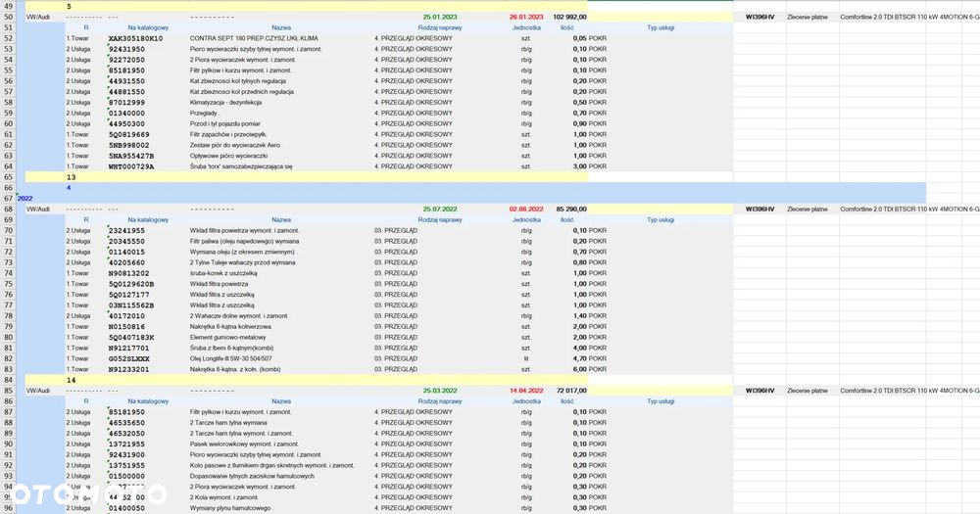
Task: Select part number 03N115562B
Action: point(131,305)
